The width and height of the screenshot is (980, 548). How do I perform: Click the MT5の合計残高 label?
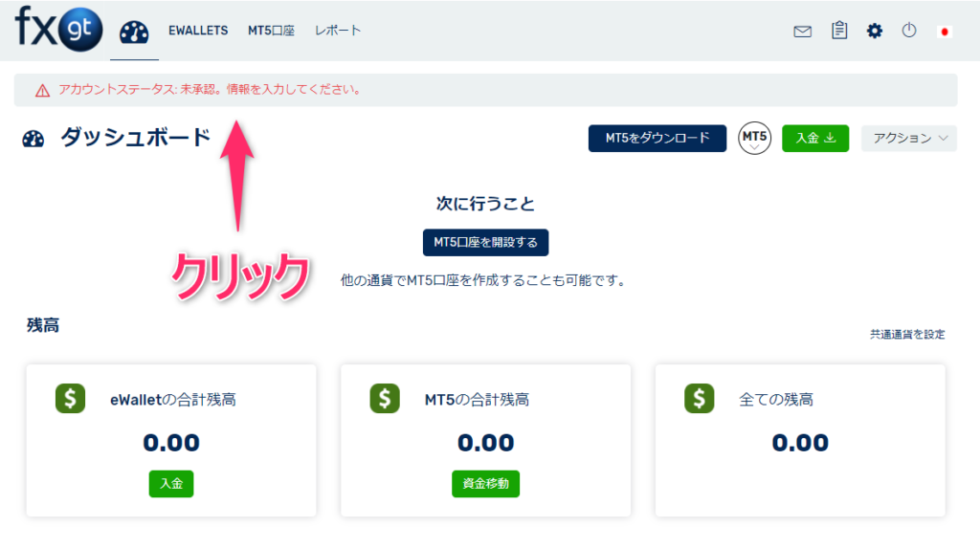click(477, 400)
